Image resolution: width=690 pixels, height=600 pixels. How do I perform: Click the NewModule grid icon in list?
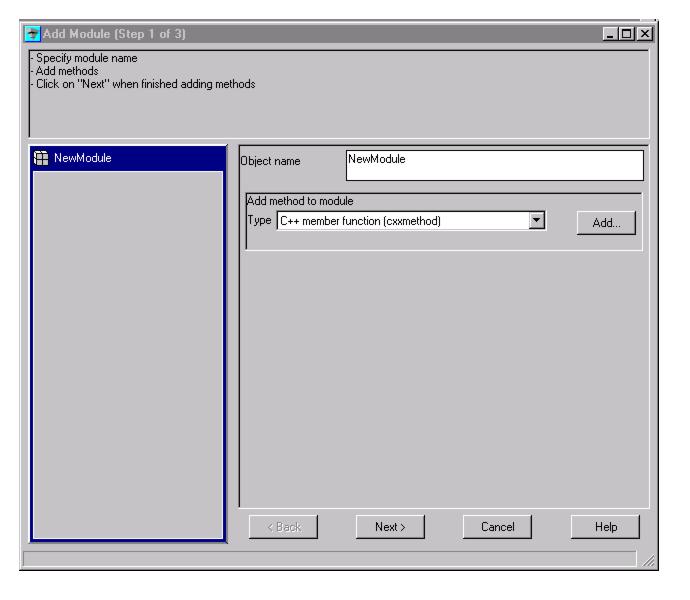pyautogui.click(x=42, y=158)
